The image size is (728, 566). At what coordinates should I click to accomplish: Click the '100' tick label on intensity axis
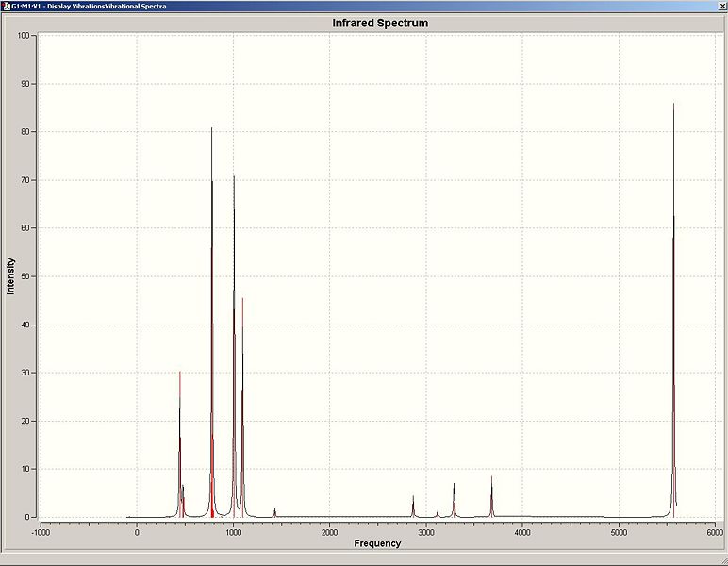pos(24,36)
